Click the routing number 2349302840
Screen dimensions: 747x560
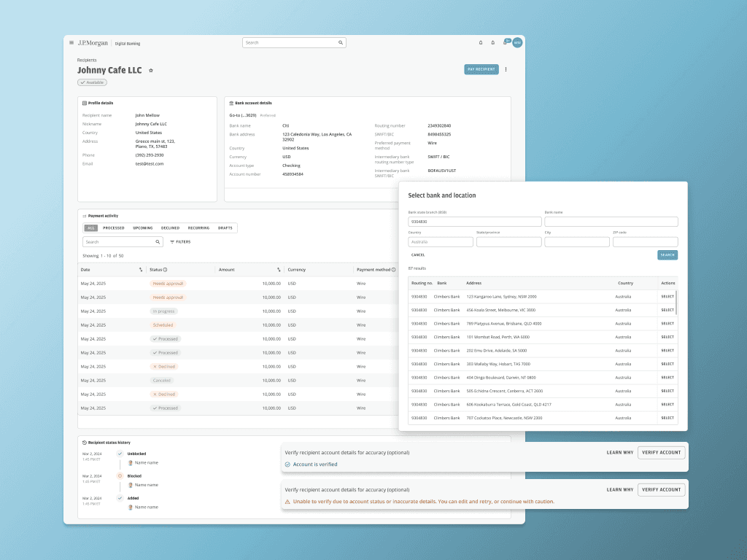tap(439, 125)
